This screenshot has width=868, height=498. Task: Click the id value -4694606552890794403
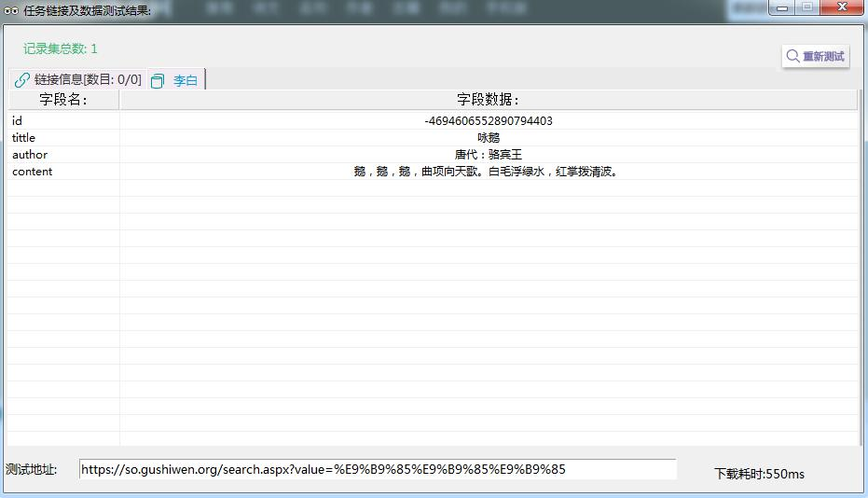click(489, 120)
